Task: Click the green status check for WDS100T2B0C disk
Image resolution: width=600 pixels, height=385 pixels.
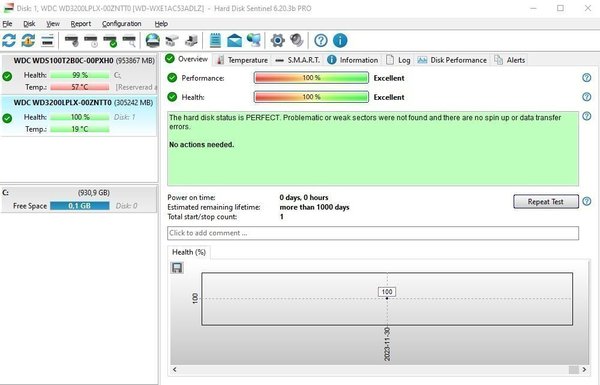Action: [x=7, y=77]
